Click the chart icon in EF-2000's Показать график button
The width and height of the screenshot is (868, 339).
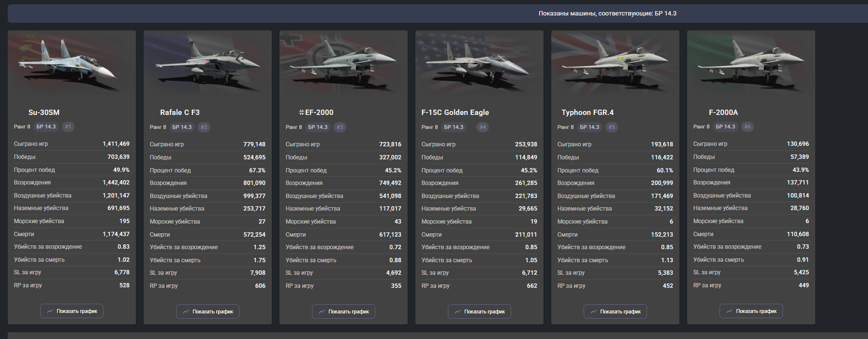pos(322,312)
